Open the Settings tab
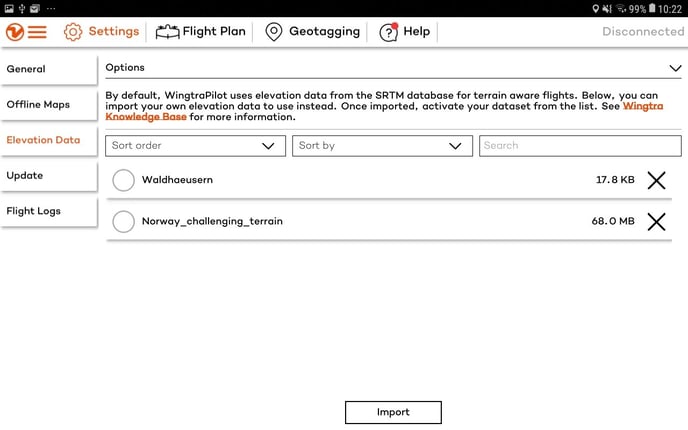 [x=101, y=32]
